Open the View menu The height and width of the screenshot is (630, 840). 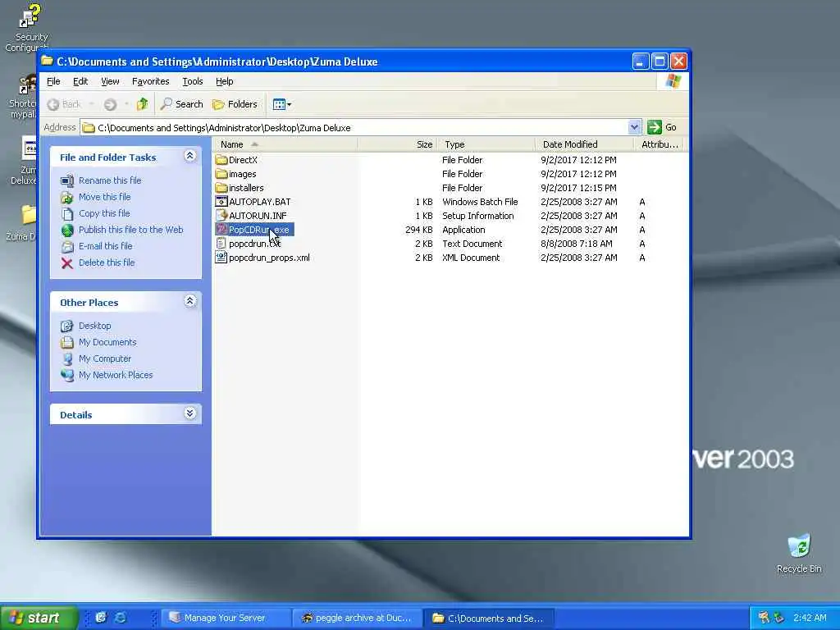click(110, 81)
